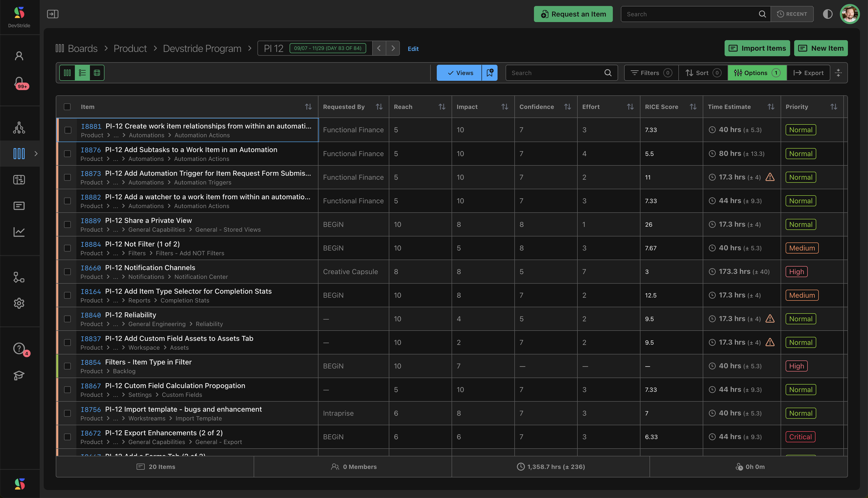
Task: Select all items with header checkbox
Action: click(67, 107)
